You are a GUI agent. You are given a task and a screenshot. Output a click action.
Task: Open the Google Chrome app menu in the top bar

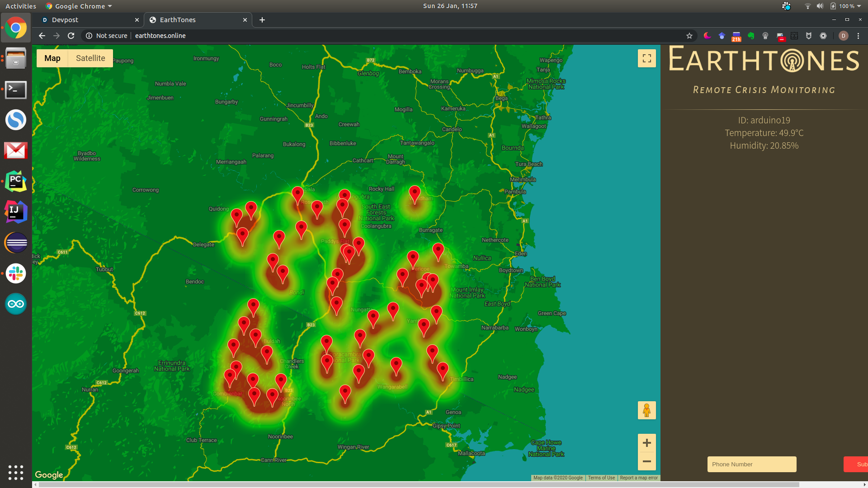pos(79,6)
